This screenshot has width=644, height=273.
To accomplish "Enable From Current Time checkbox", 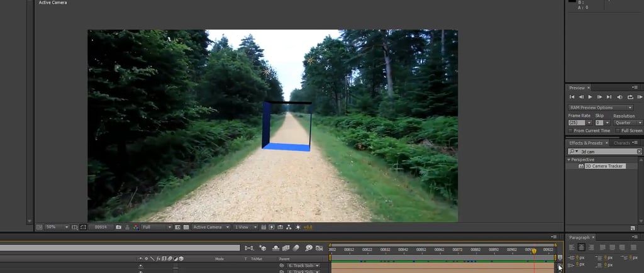I will point(570,131).
